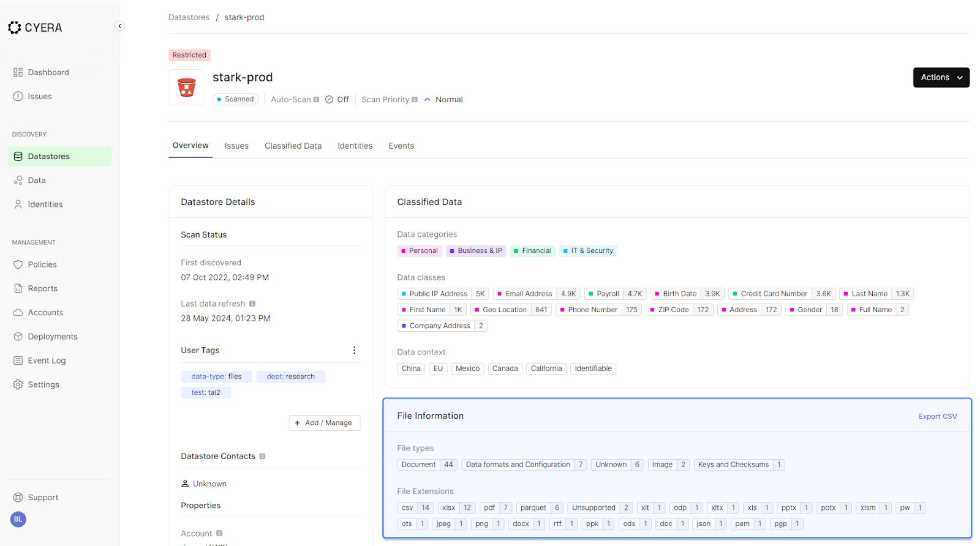Click the Accounts cloud icon
This screenshot has width=980, height=546.
18,312
